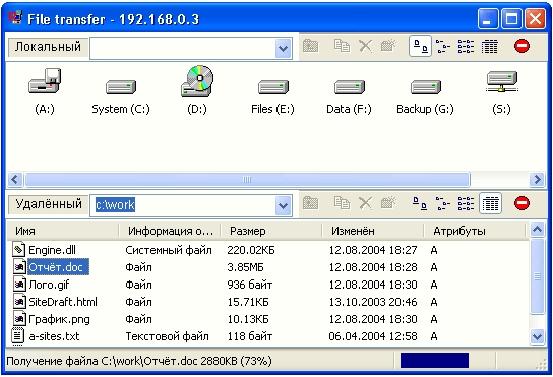Screen dimensions: 553x377
Task: Click the remote panel delete X icon
Action: (365, 203)
